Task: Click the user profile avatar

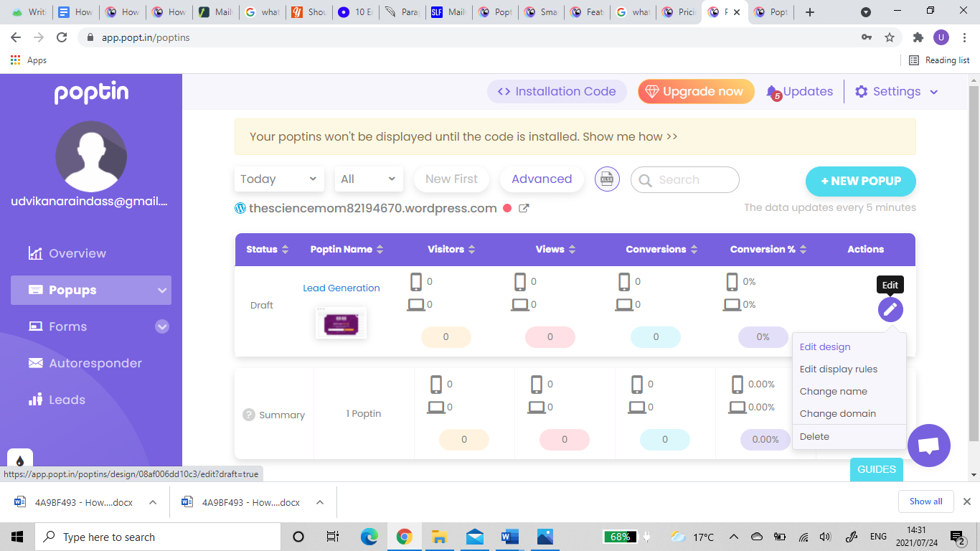Action: [x=91, y=156]
